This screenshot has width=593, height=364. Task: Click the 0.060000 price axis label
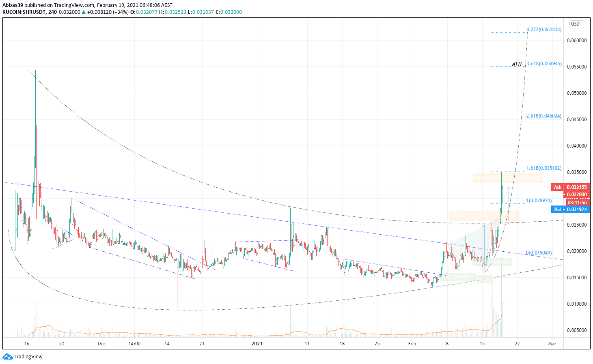tap(577, 41)
